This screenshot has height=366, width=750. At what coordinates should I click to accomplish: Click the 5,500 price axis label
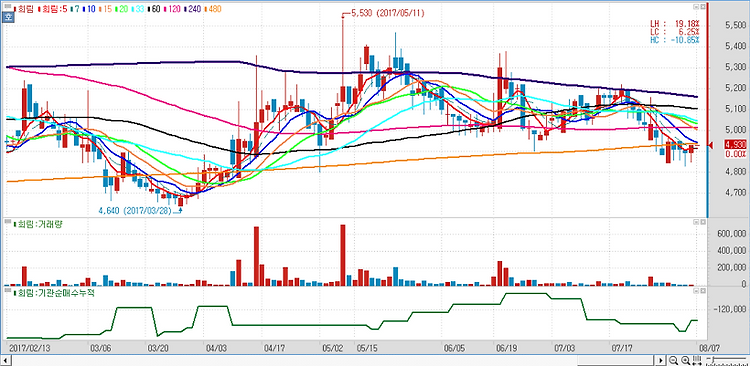[x=736, y=25]
